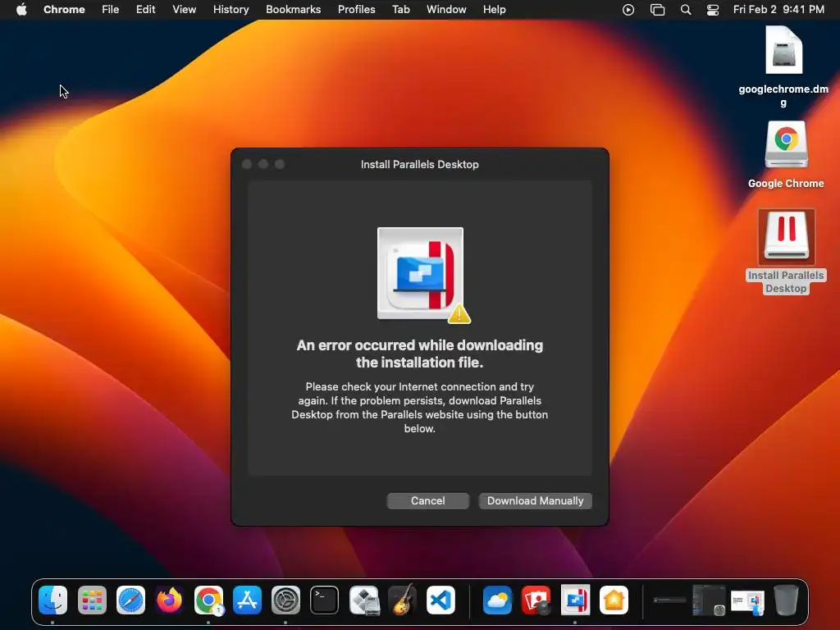Open System Settings gear in dock
The height and width of the screenshot is (630, 840).
285,600
